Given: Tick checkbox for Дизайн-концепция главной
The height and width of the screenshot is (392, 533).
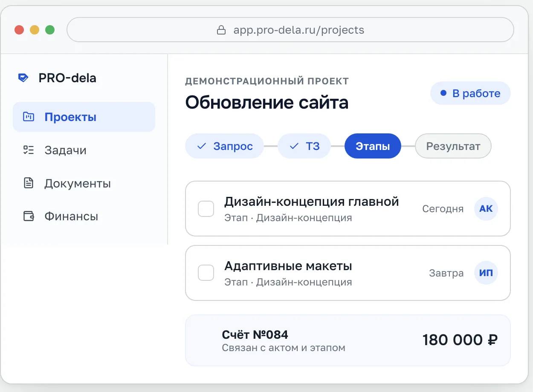Looking at the screenshot, I should [x=206, y=209].
